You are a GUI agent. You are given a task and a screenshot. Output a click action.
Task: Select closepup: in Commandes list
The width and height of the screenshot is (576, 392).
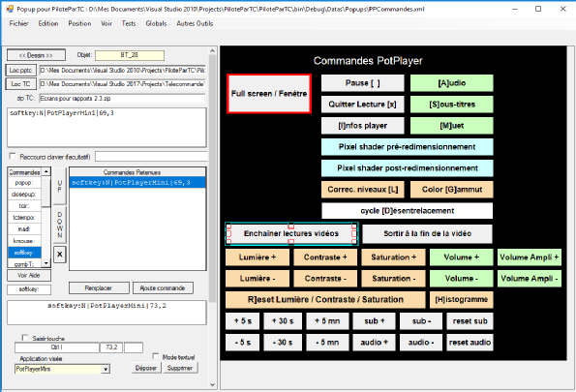(x=24, y=194)
